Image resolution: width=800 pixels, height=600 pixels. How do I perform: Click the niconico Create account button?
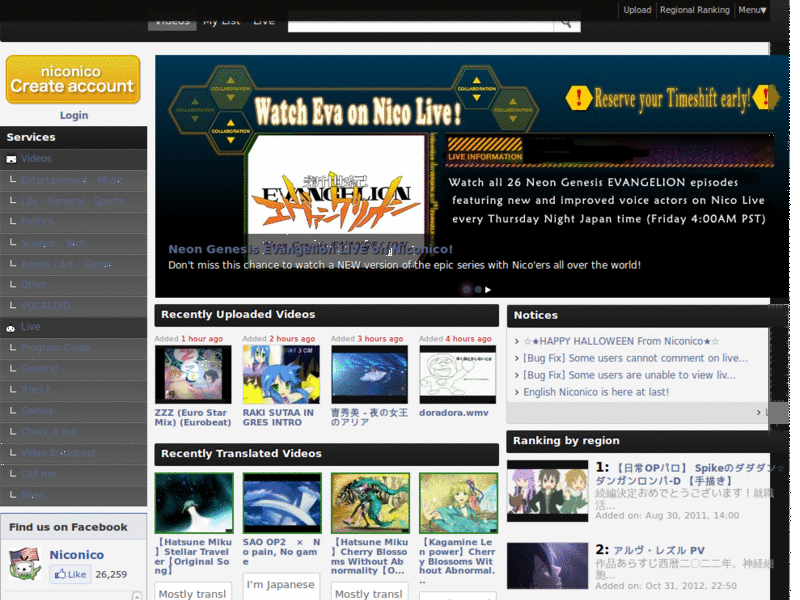73,80
